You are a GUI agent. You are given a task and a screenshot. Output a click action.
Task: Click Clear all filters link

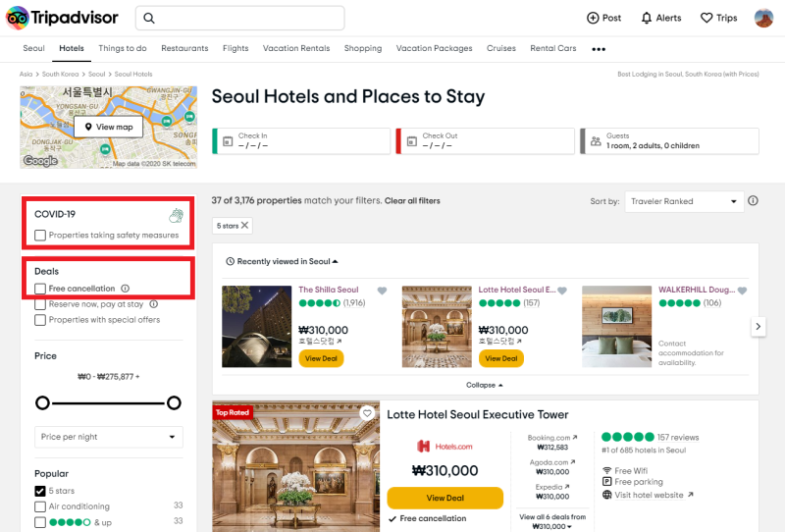[x=412, y=201]
